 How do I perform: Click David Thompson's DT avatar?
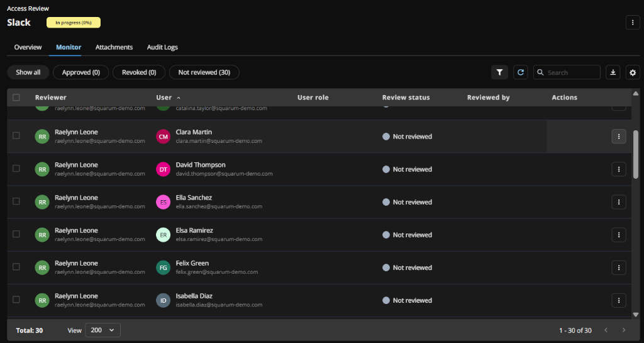pos(163,169)
